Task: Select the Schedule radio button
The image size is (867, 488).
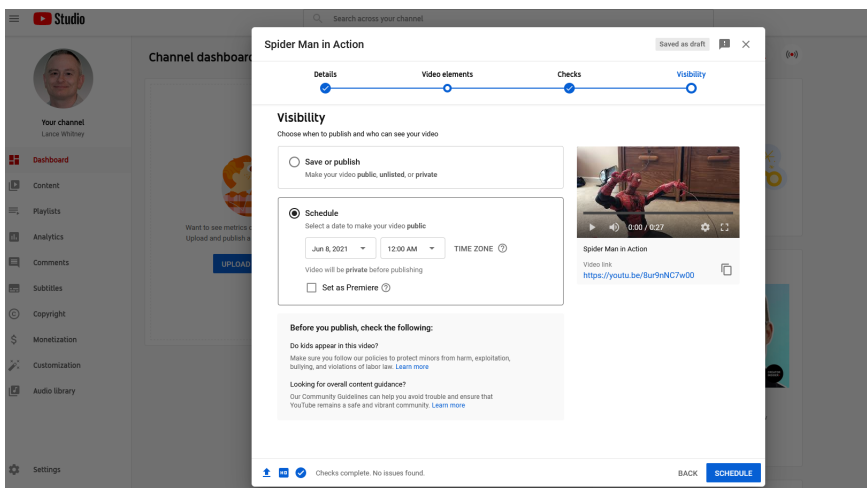Action: 295,213
